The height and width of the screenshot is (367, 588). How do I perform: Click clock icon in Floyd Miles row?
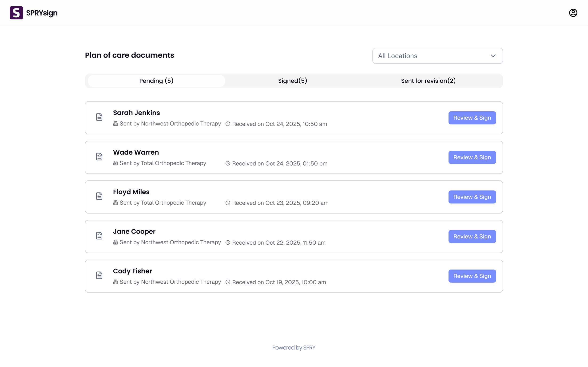coord(228,203)
